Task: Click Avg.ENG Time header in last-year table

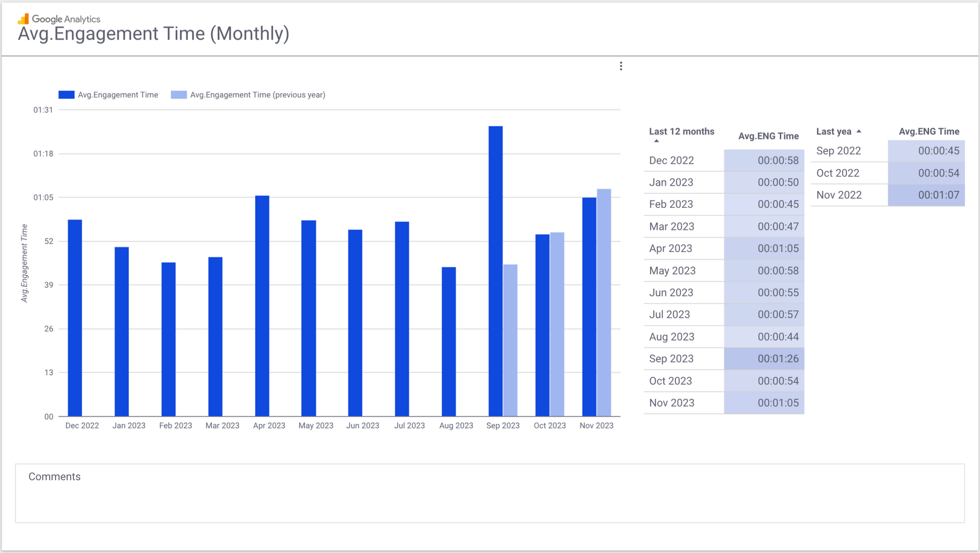Action: pos(929,132)
